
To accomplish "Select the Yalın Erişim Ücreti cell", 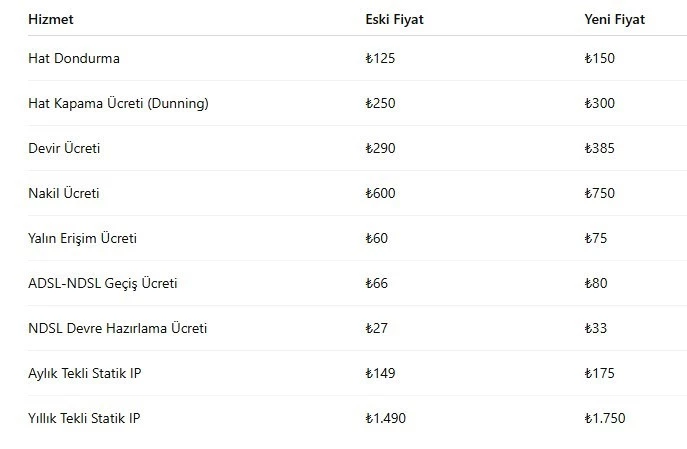I will (82, 238).
